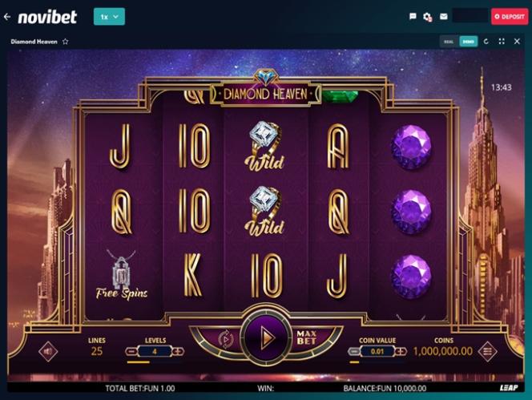Switch to REAL play mode
This screenshot has height=400, width=532.
(449, 42)
